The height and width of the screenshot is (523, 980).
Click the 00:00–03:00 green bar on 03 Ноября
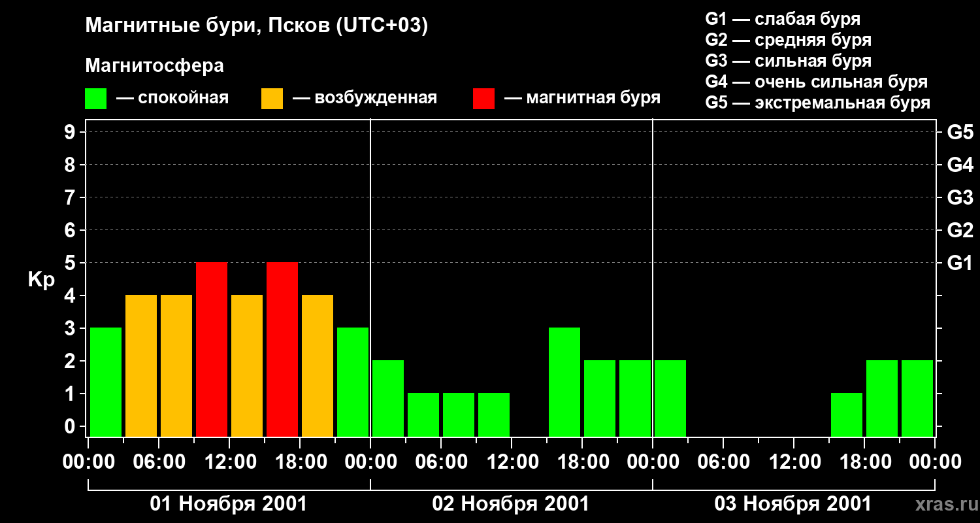670,398
